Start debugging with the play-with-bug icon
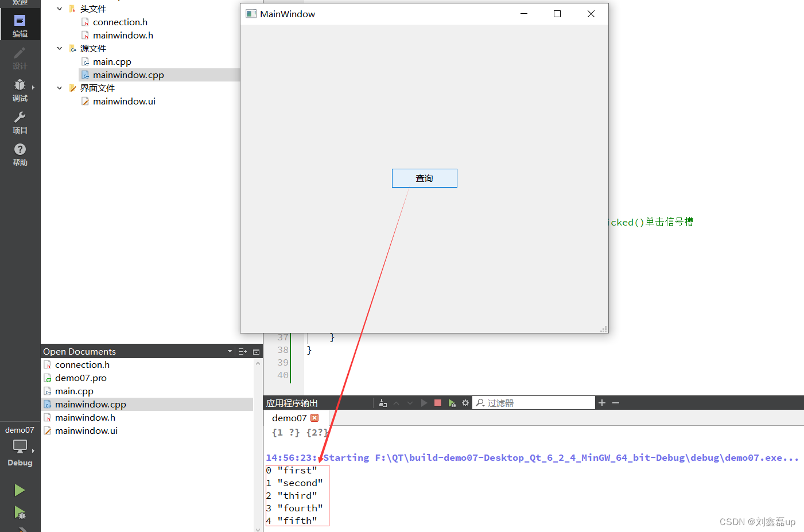The height and width of the screenshot is (532, 804). tap(20, 512)
